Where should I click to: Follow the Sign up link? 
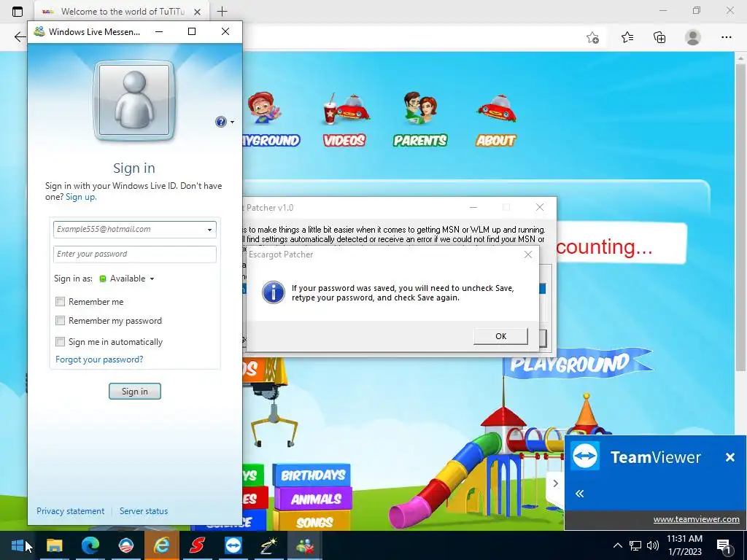pos(80,197)
